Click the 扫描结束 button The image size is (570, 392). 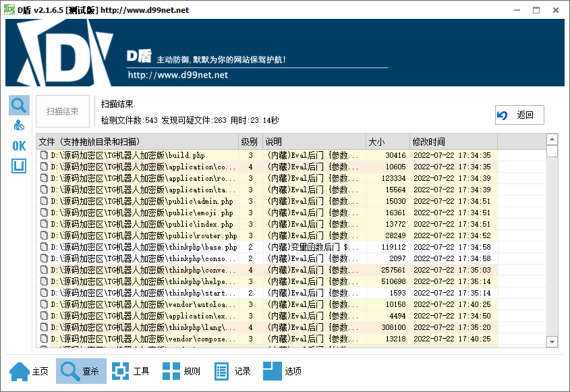click(63, 111)
